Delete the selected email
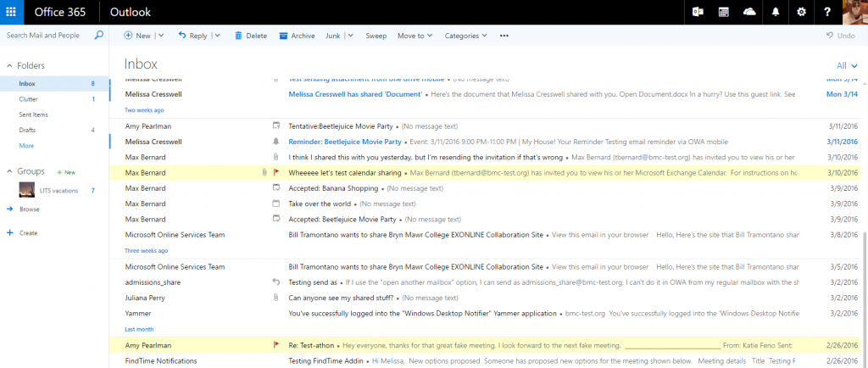Viewport: 868px width, 368px height. [251, 36]
